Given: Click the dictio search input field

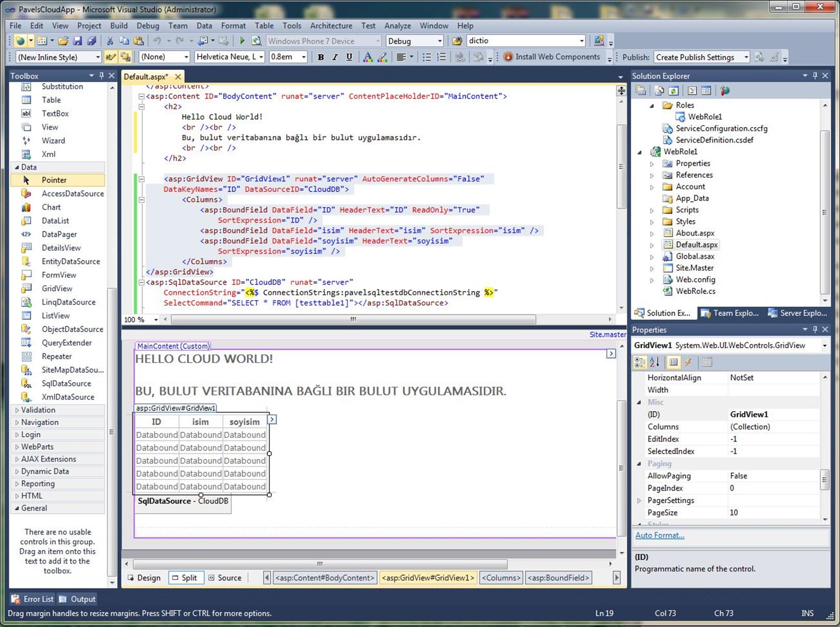Looking at the screenshot, I should [x=521, y=41].
